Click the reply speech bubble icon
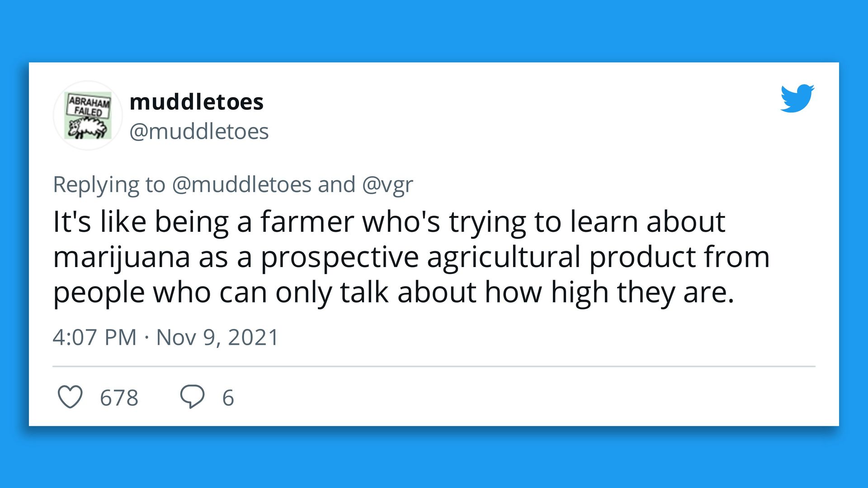The width and height of the screenshot is (868, 488). [x=192, y=396]
